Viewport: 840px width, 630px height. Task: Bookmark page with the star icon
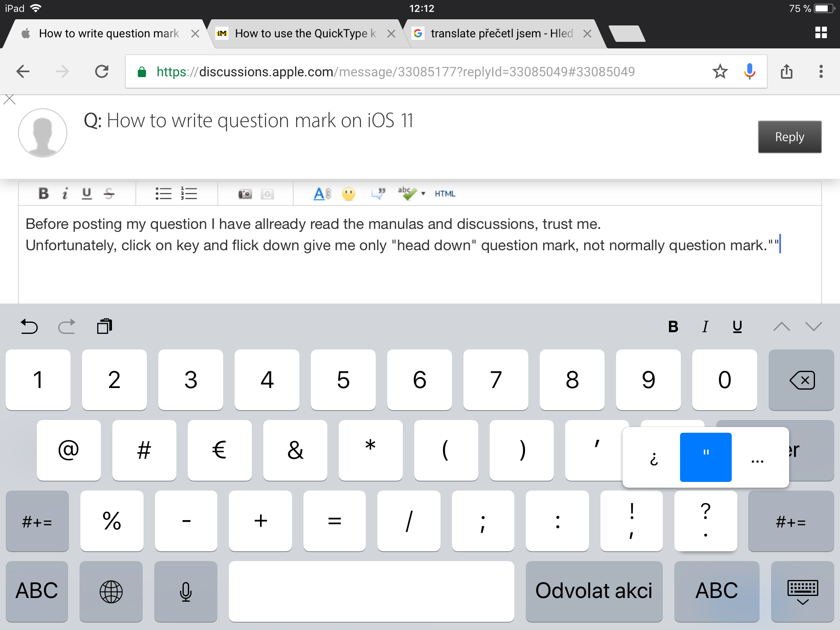[720, 72]
